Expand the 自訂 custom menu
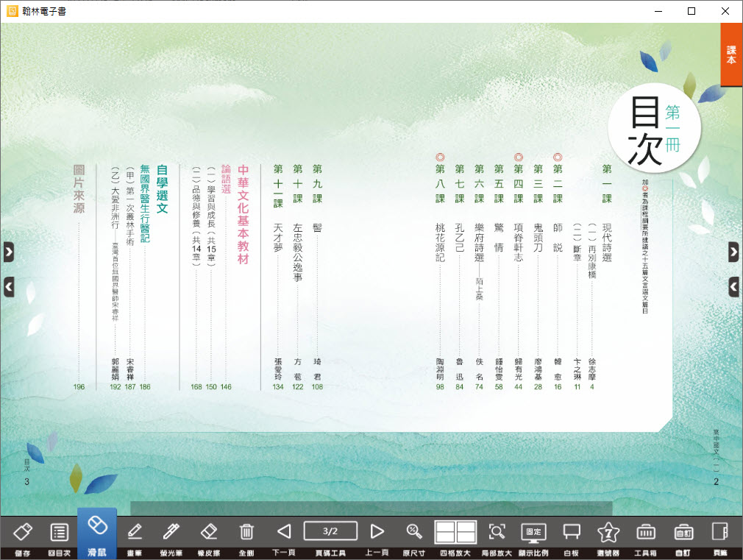This screenshot has width=743, height=560. coord(683,532)
